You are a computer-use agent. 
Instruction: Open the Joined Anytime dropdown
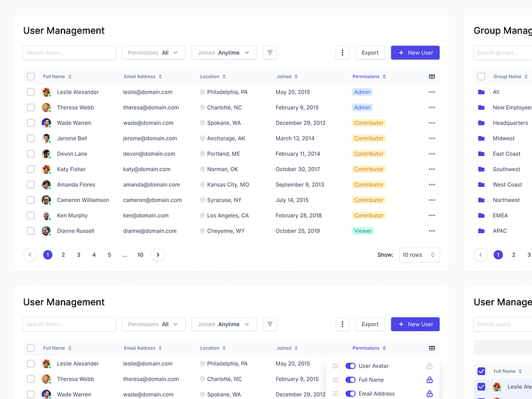224,53
